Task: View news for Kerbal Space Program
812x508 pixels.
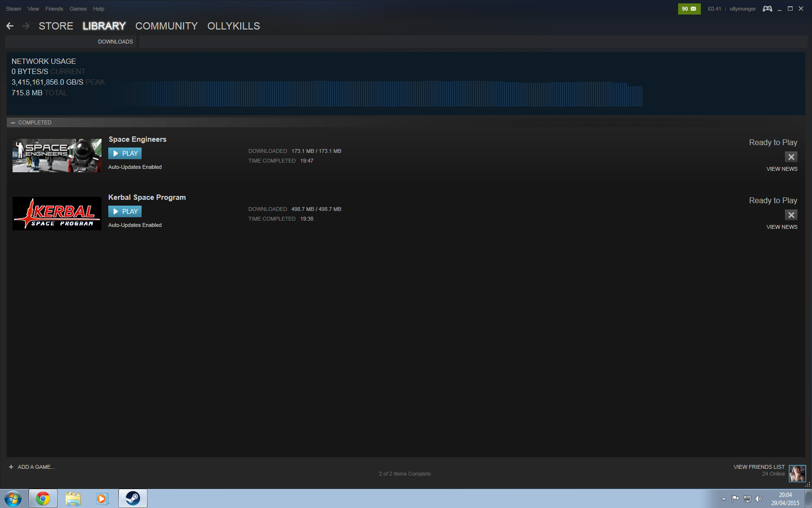Action: 782,227
